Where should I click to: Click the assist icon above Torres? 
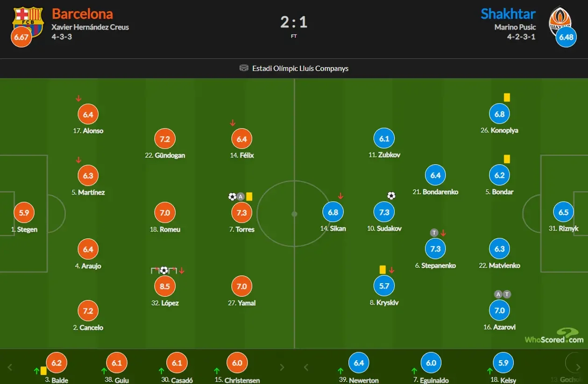click(x=241, y=196)
